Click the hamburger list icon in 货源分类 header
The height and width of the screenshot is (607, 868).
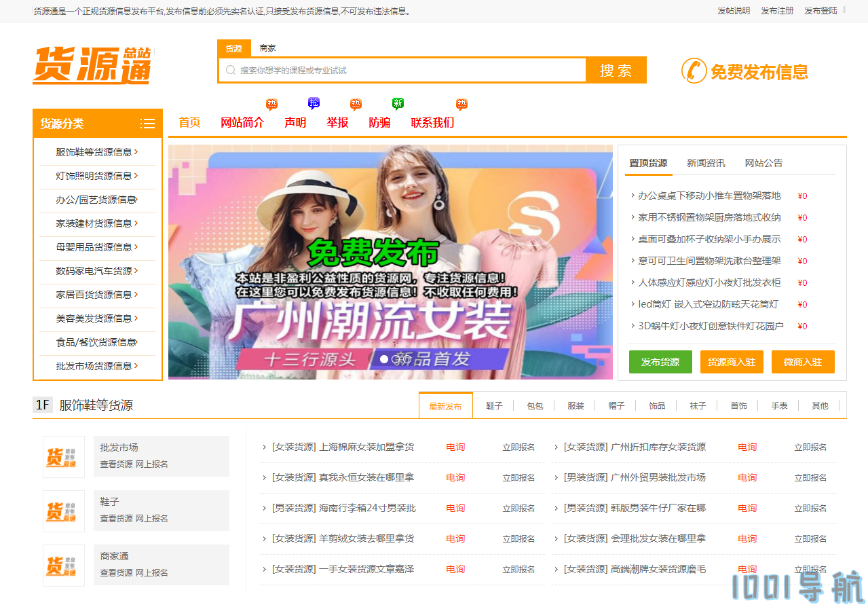(x=147, y=124)
